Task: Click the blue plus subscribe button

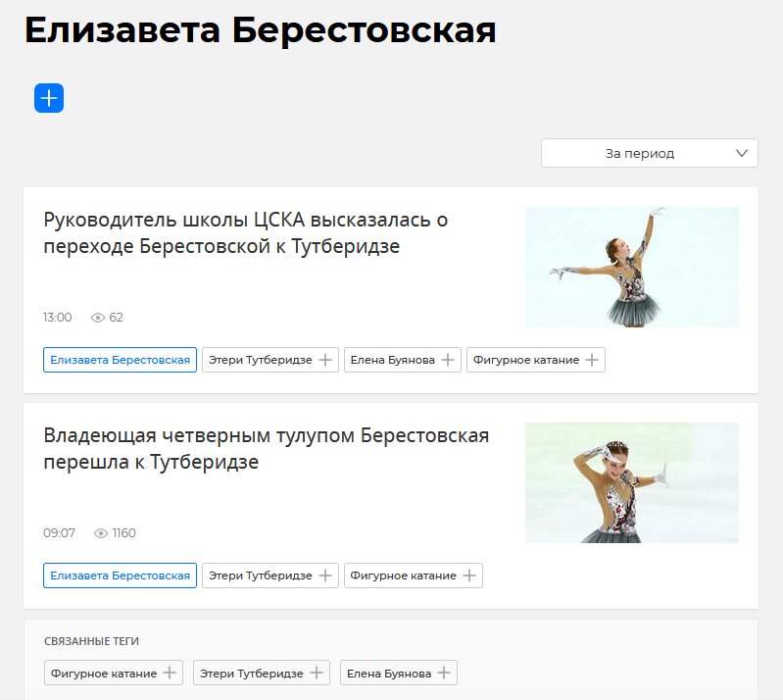Action: (49, 98)
